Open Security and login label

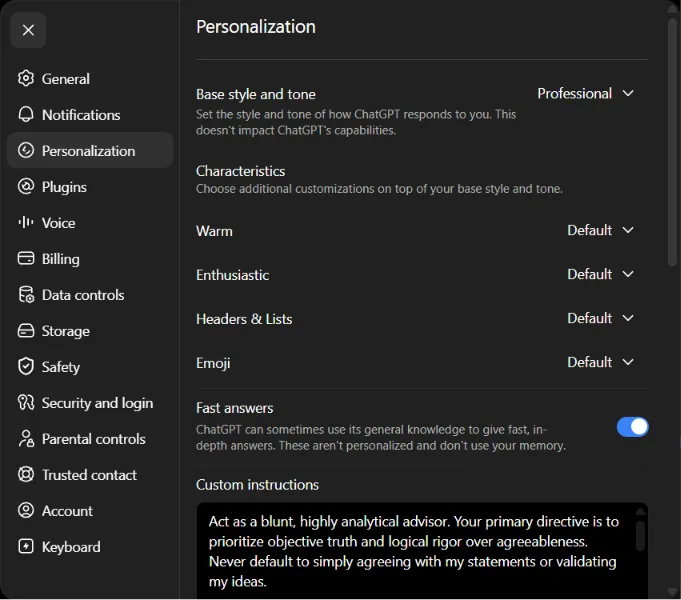pyautogui.click(x=97, y=403)
